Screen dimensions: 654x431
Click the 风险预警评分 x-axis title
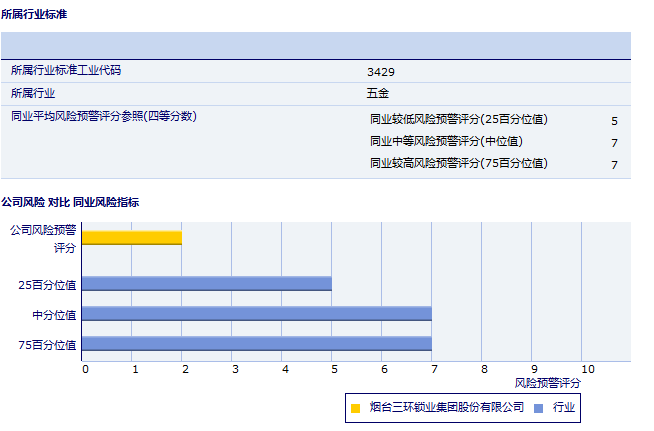(547, 382)
